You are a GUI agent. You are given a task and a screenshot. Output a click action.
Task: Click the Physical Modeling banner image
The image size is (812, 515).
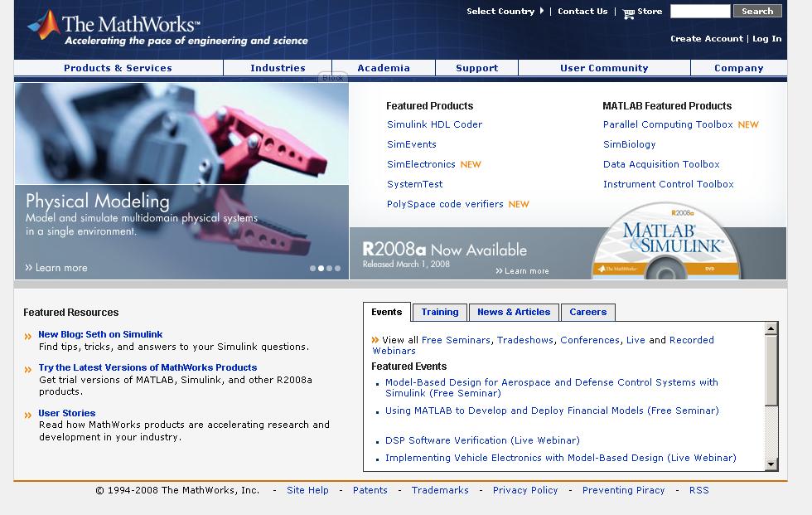[181, 182]
